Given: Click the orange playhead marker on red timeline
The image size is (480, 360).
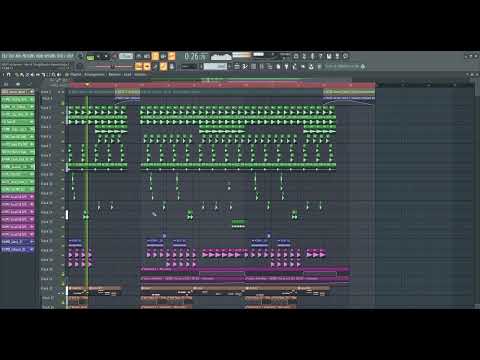Looking at the screenshot, I should point(87,85).
